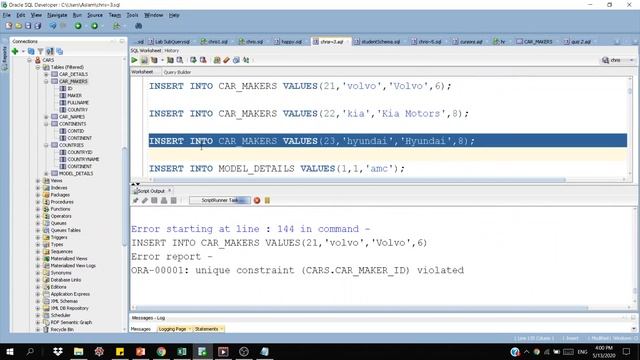Click the Script Output horizontal scrollbar

tap(361, 308)
